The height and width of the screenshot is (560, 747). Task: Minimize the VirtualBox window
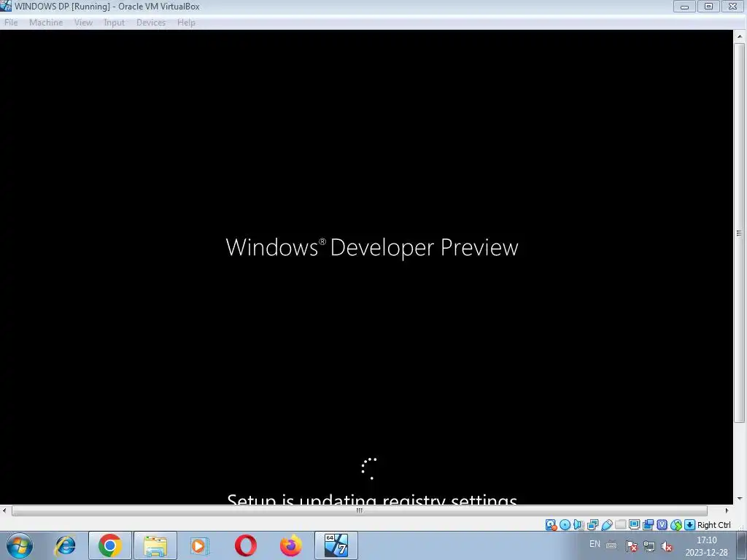coord(684,6)
